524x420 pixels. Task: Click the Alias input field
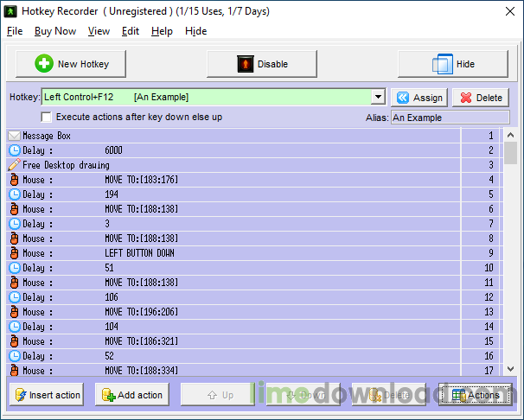click(450, 118)
